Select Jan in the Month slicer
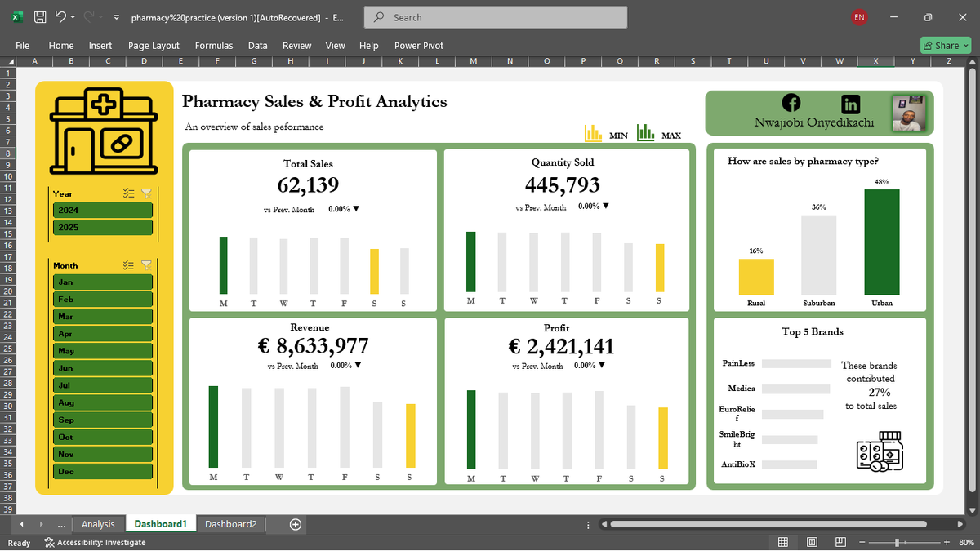Screen dimensions: 980x551 pos(103,282)
